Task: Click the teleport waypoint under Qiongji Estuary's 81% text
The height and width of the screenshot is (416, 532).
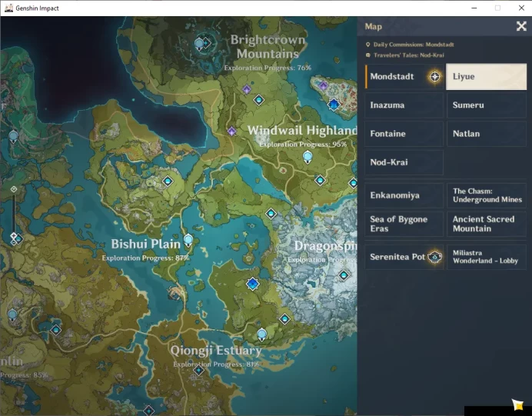Action: [x=198, y=371]
